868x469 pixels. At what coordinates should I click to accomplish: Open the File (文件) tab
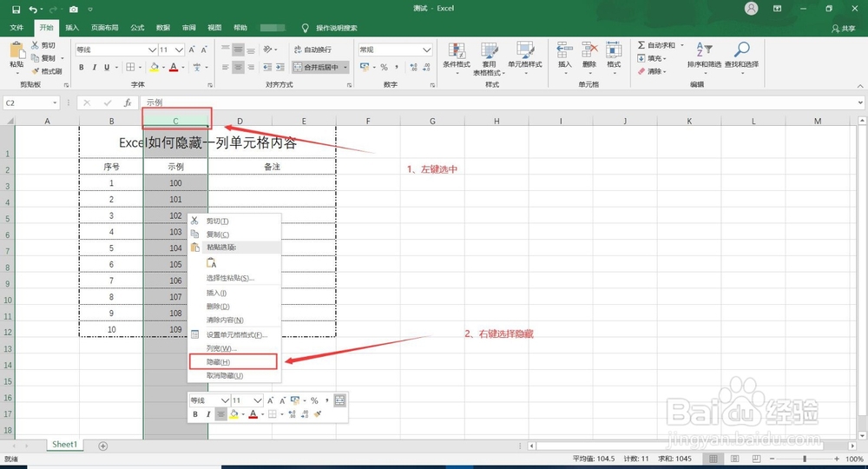(x=16, y=28)
